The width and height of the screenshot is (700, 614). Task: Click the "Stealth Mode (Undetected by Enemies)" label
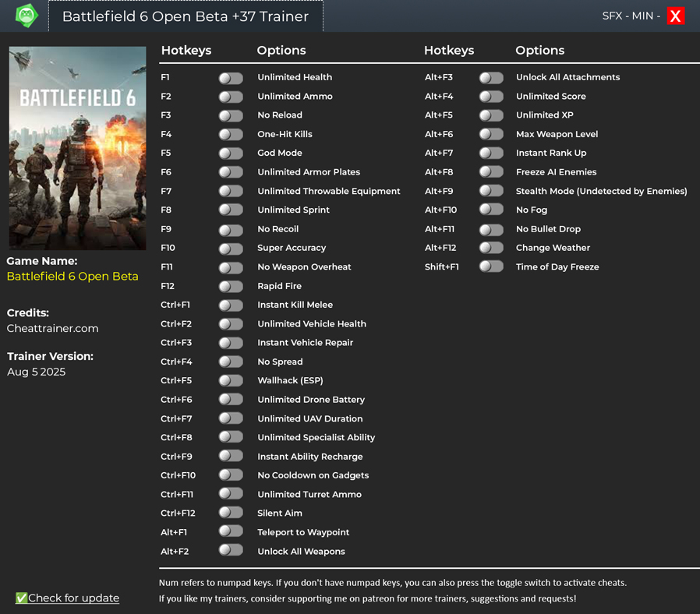601,191
